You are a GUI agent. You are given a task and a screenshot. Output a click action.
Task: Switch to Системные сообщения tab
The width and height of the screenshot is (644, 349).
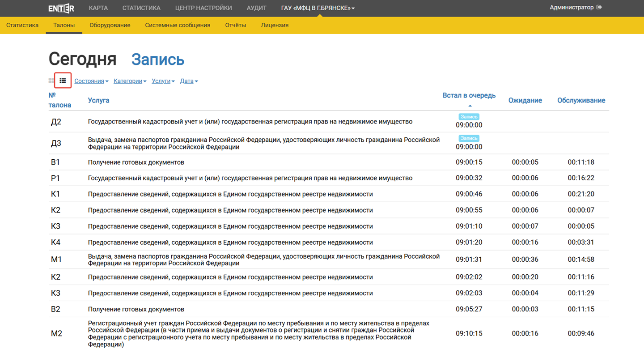click(178, 26)
